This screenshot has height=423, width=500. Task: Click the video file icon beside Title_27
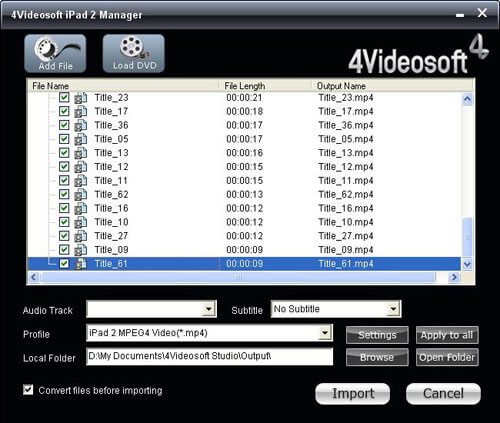coord(80,236)
